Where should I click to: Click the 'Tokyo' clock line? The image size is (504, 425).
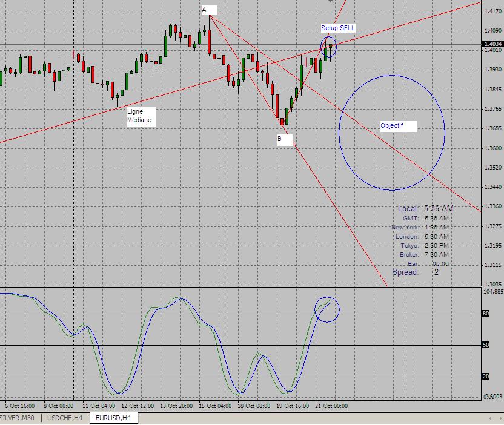tap(425, 246)
